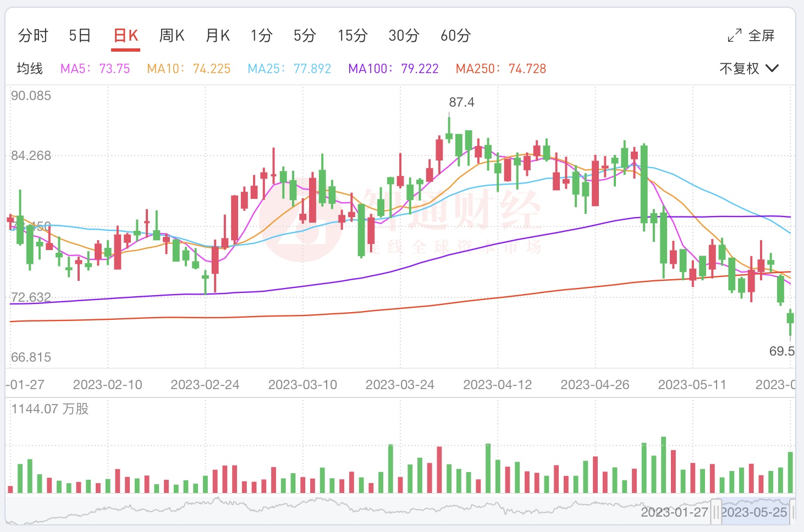This screenshot has width=804, height=532.
Task: Click the MA250 moving average label
Action: [x=501, y=69]
